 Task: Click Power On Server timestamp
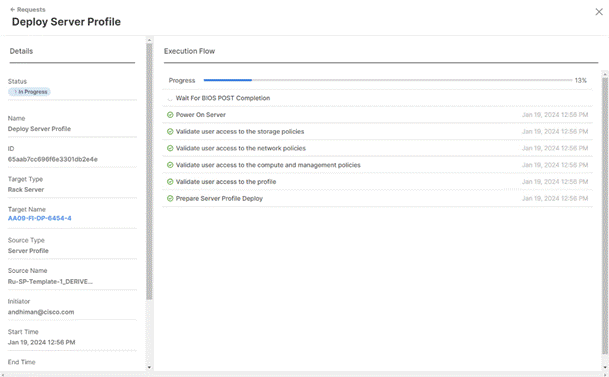pos(555,115)
